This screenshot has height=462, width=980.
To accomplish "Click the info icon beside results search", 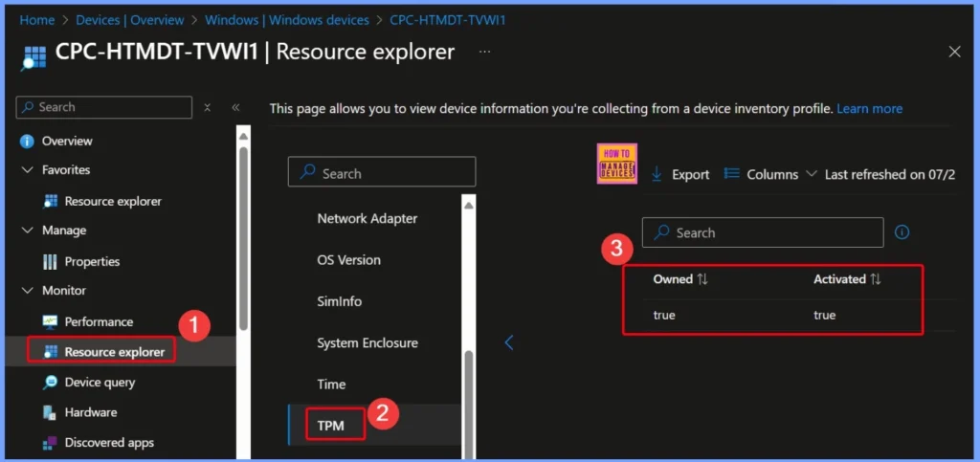I will pyautogui.click(x=902, y=232).
